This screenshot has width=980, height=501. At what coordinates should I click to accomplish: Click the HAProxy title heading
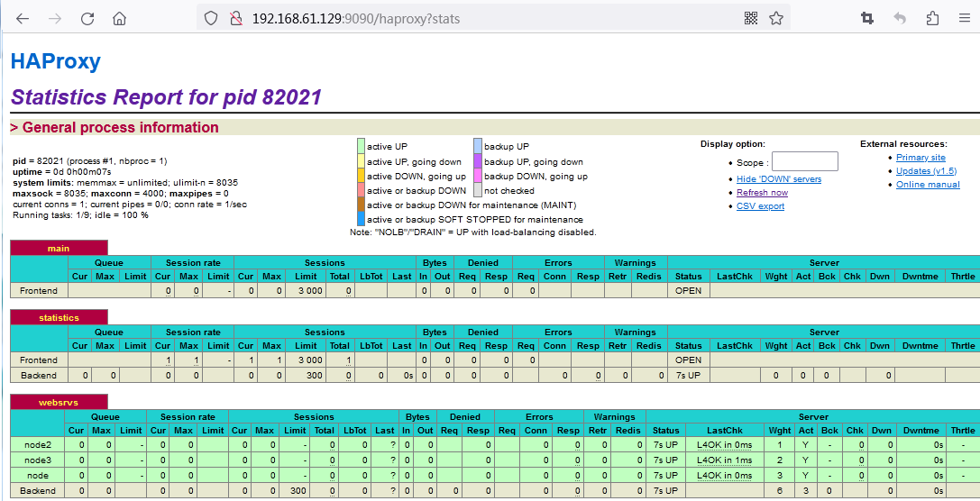coord(56,61)
